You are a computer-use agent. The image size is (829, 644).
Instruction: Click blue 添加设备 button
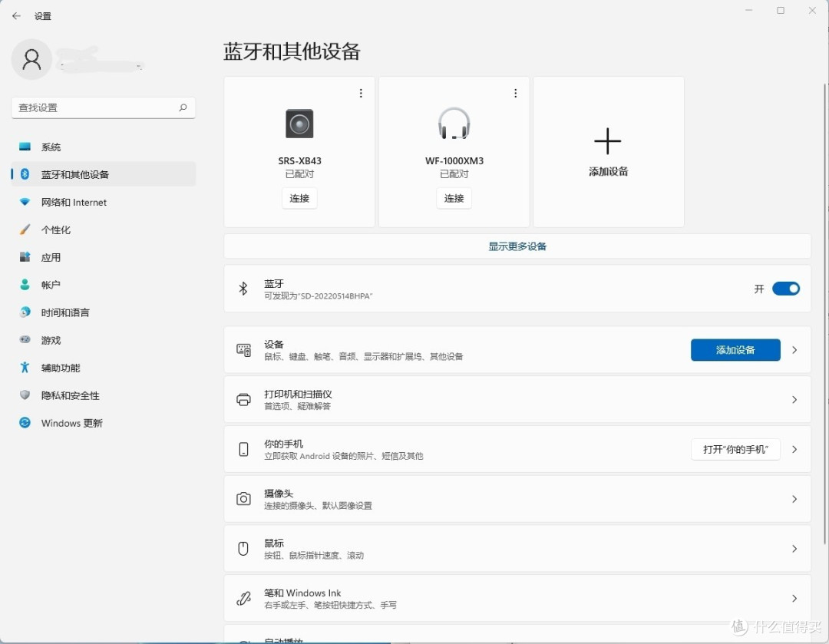tap(735, 349)
